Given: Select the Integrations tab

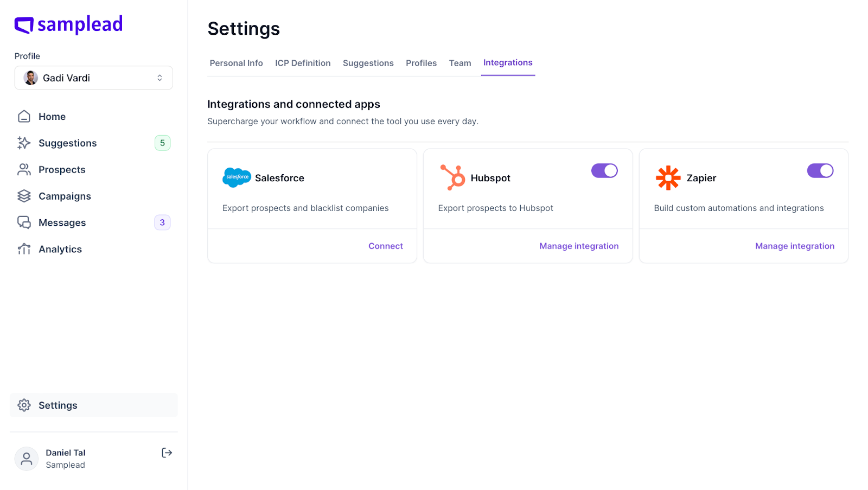Looking at the screenshot, I should 508,62.
